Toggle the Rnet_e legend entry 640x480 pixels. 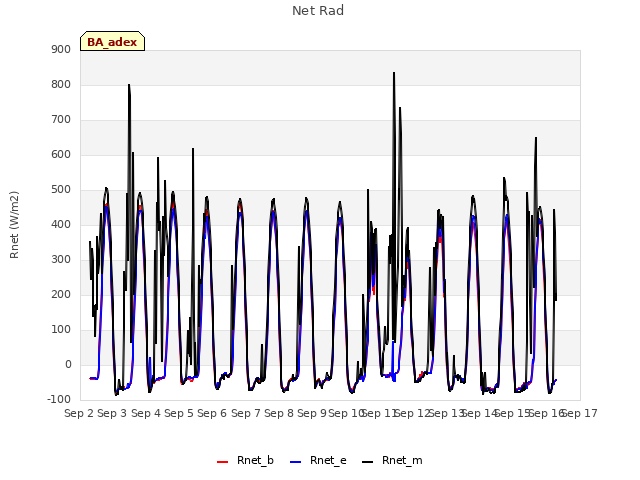click(318, 460)
